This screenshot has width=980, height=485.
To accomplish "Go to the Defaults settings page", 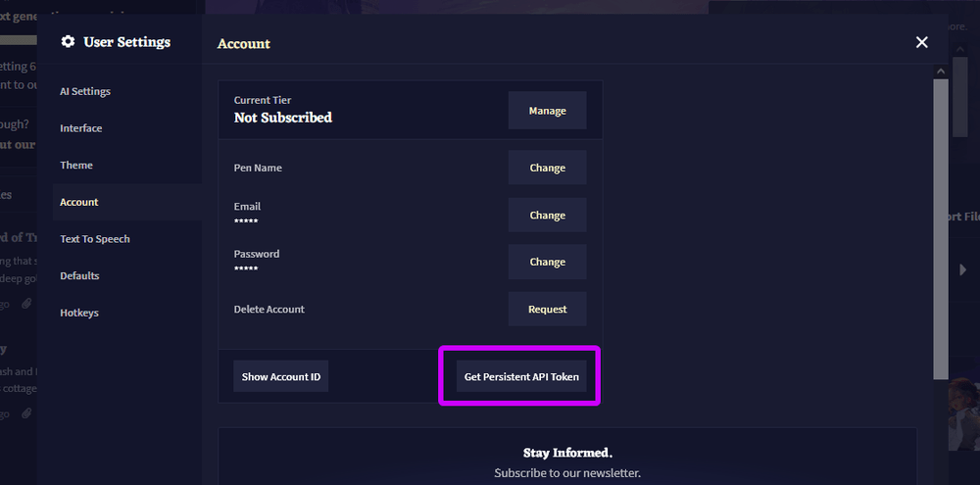I will (79, 276).
